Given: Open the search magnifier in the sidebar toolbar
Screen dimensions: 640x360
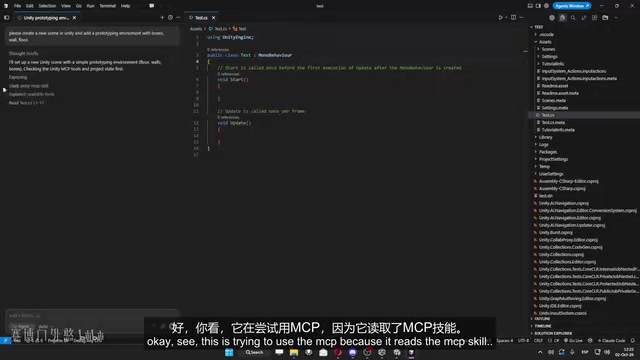Looking at the screenshot, I should [573, 18].
